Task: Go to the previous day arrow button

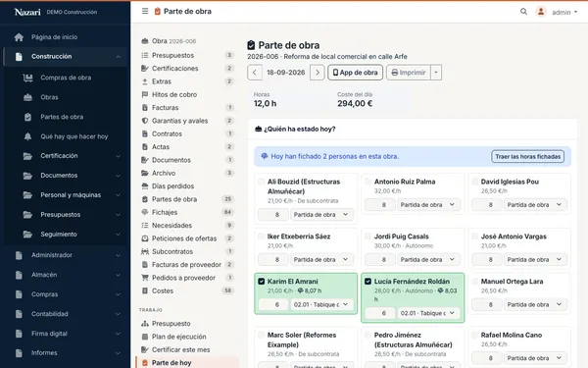Action: click(x=255, y=73)
